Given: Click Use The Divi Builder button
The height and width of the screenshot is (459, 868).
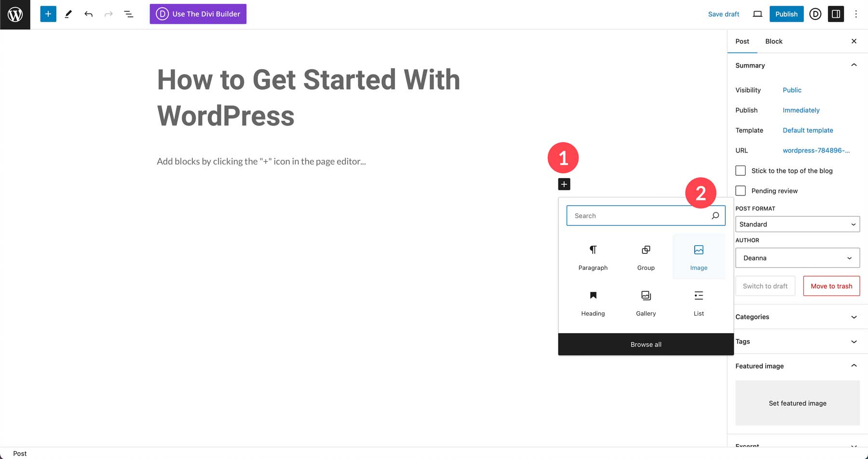Looking at the screenshot, I should tap(198, 14).
